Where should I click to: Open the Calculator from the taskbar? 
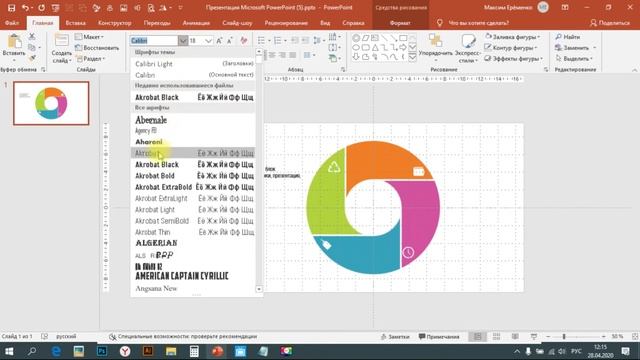[x=194, y=351]
